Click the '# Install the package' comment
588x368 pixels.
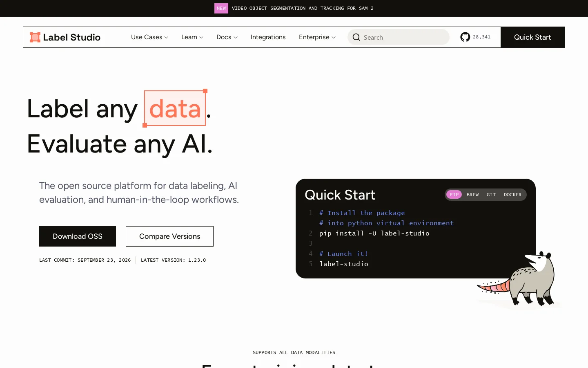(362, 213)
